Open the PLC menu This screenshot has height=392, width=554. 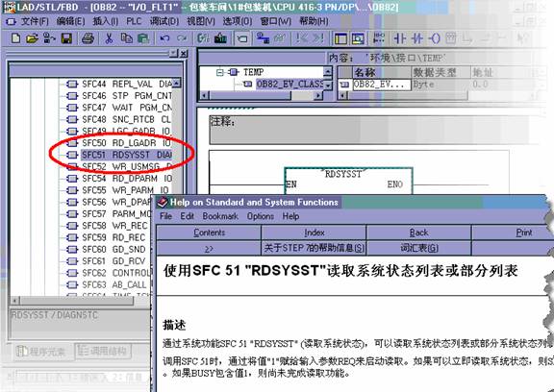[x=134, y=21]
